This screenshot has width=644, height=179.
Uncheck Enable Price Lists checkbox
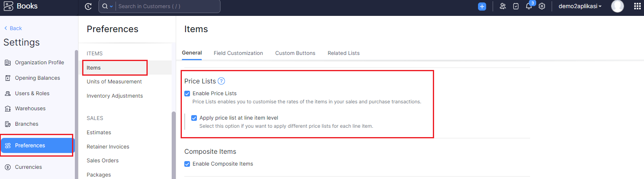(187, 94)
